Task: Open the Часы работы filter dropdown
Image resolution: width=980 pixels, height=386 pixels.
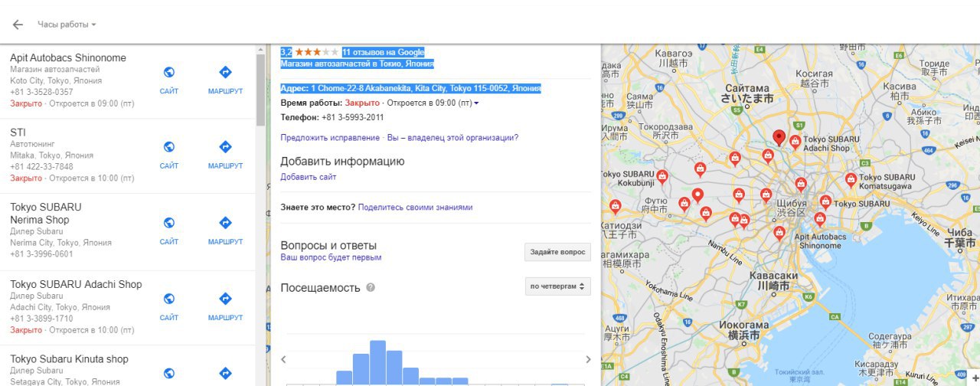Action: pos(67,25)
